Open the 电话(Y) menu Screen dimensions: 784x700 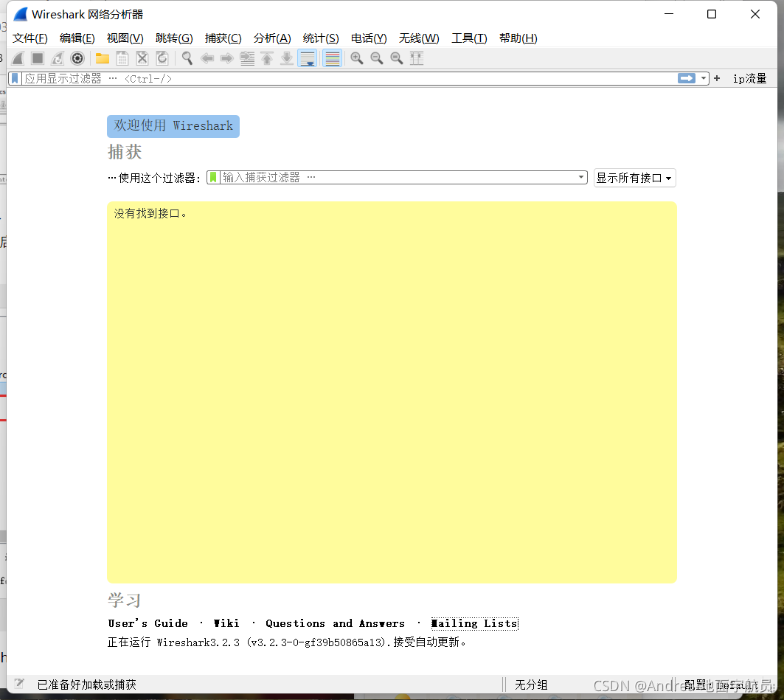(369, 38)
